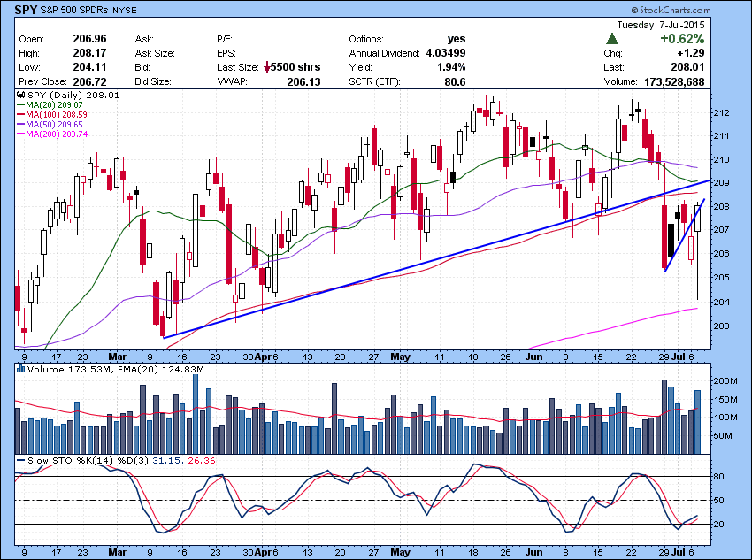Select the MA(50) 209.65 legend entry

tap(50, 124)
